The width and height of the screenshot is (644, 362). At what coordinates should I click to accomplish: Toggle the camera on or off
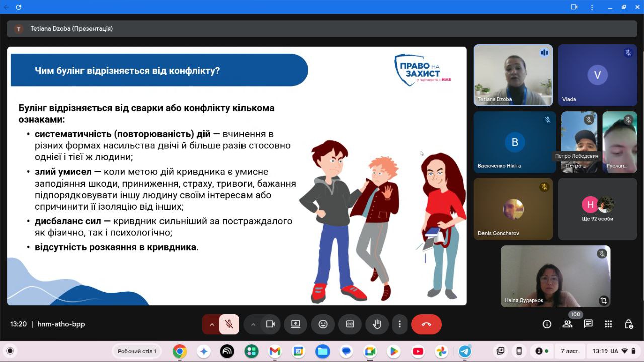(x=270, y=324)
